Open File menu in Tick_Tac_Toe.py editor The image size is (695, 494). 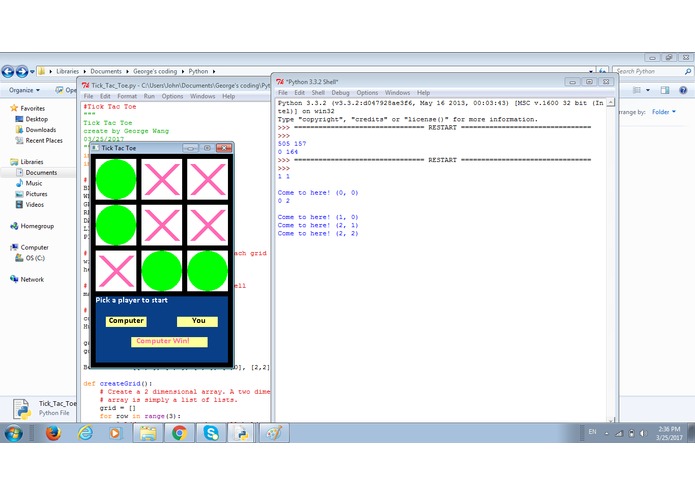(x=89, y=96)
